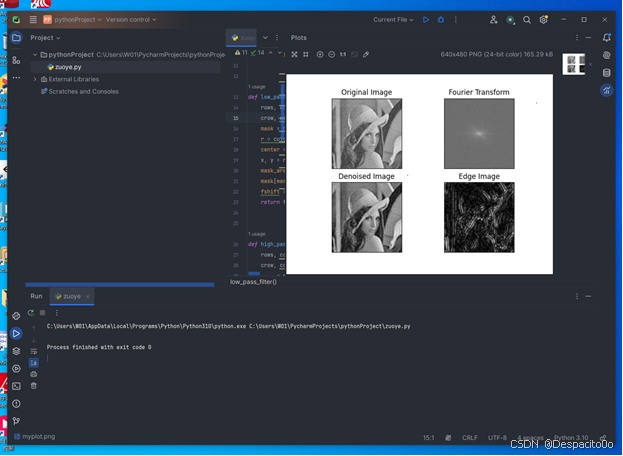Remove the plot thumbnail with its x
Screen dimensions: 623x456
click(x=590, y=64)
